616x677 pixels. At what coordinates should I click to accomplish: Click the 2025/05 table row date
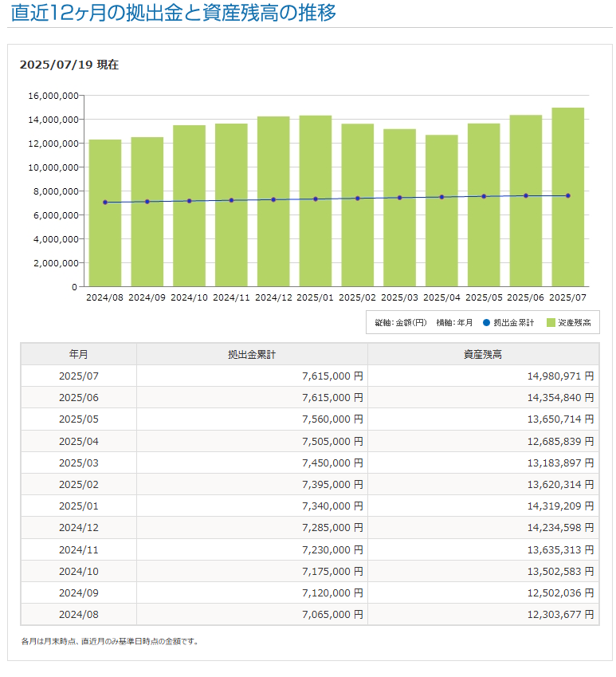79,419
